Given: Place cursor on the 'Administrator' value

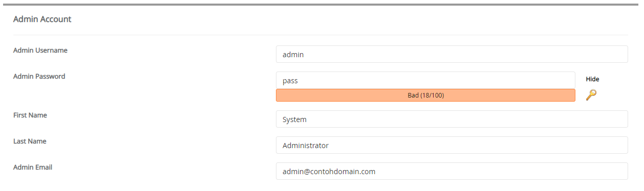Looking at the screenshot, I should [306, 146].
